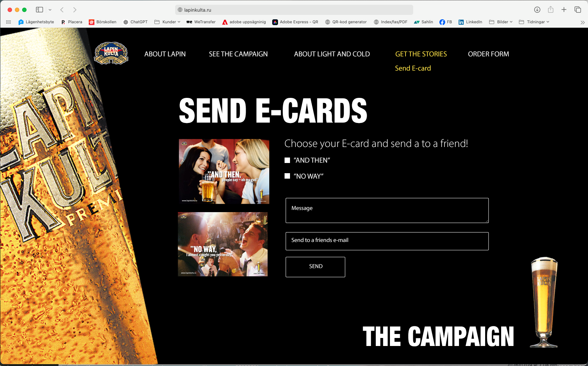Follow the Send E-card link

(413, 68)
